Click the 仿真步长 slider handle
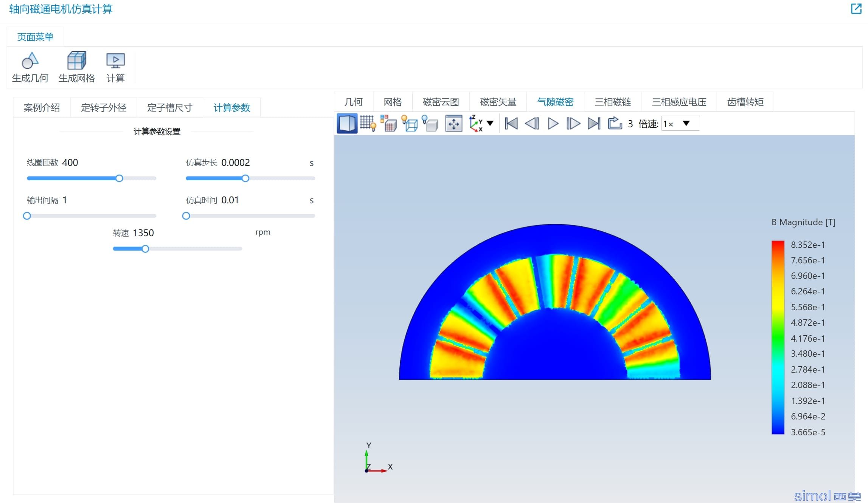Screen dimensions: 868x503 pyautogui.click(x=245, y=178)
